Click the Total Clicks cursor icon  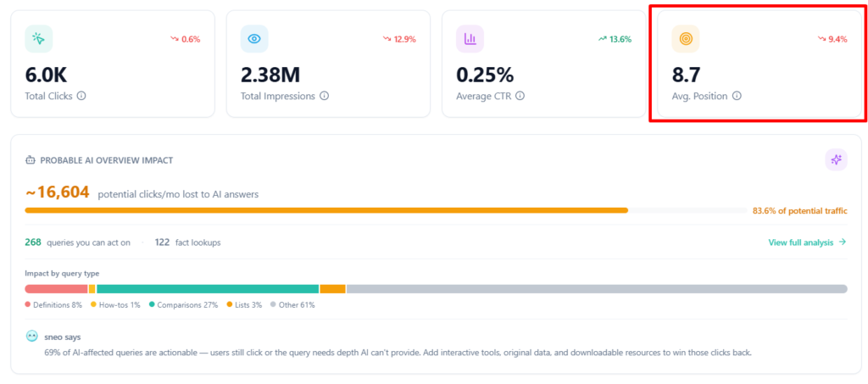tap(39, 38)
